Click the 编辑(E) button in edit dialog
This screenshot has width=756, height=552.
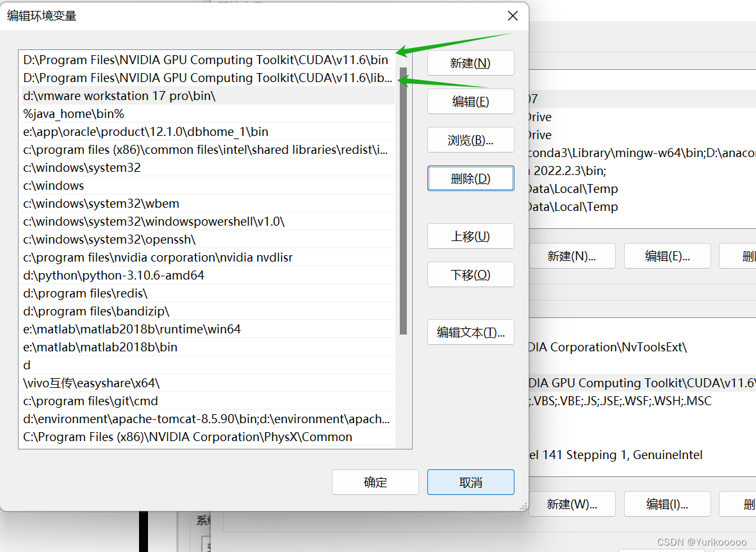tap(470, 102)
